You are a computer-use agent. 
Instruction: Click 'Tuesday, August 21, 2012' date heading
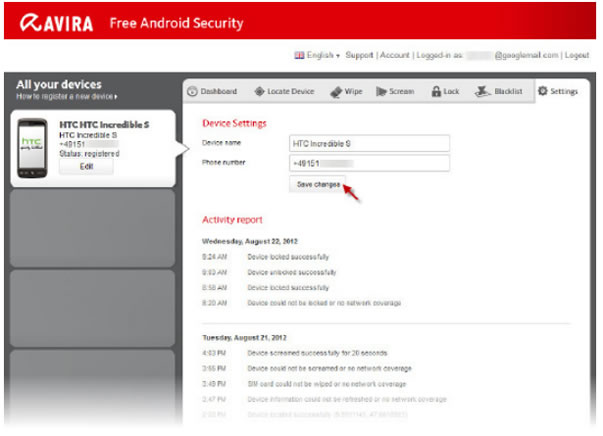[245, 338]
